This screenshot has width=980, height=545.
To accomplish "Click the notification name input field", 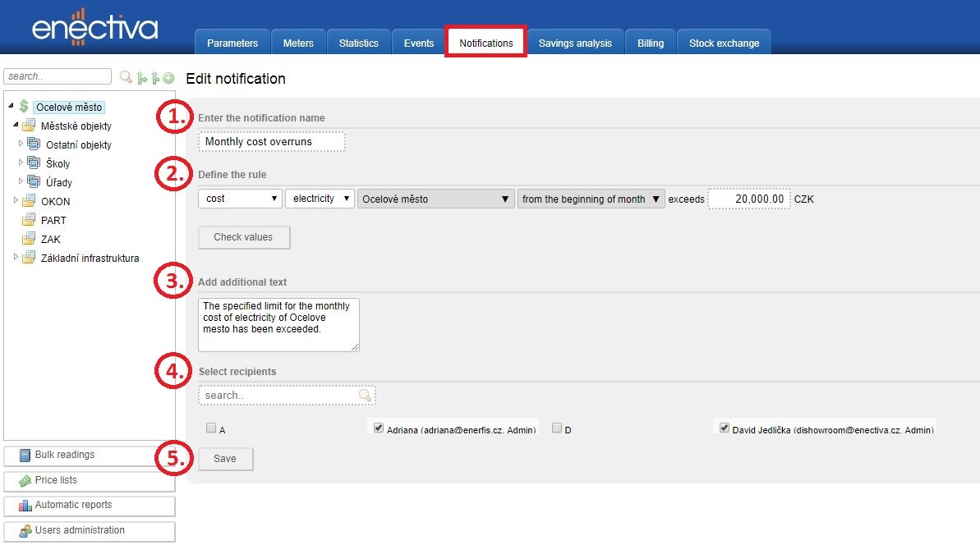I will tap(271, 142).
